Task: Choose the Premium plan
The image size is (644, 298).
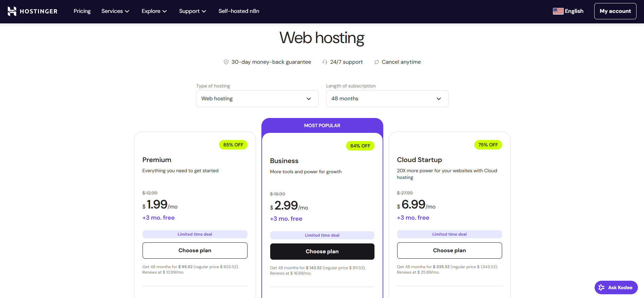Action: click(x=195, y=251)
